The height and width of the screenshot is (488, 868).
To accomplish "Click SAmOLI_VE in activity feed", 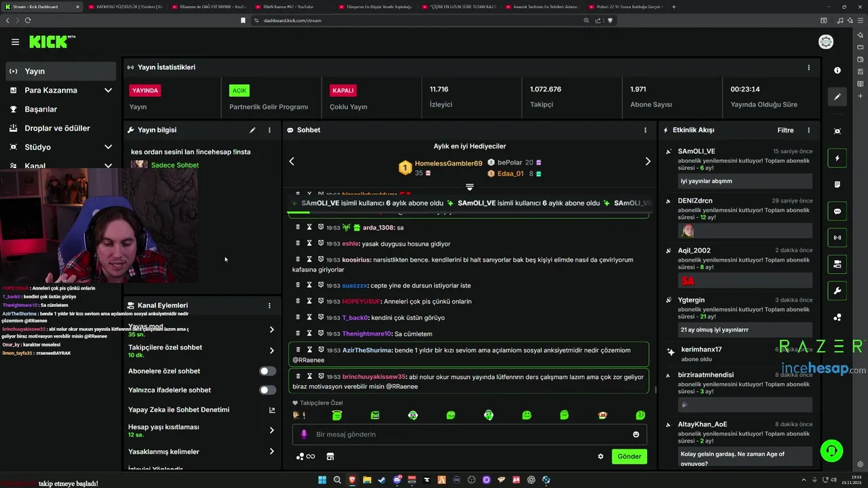I will 696,151.
